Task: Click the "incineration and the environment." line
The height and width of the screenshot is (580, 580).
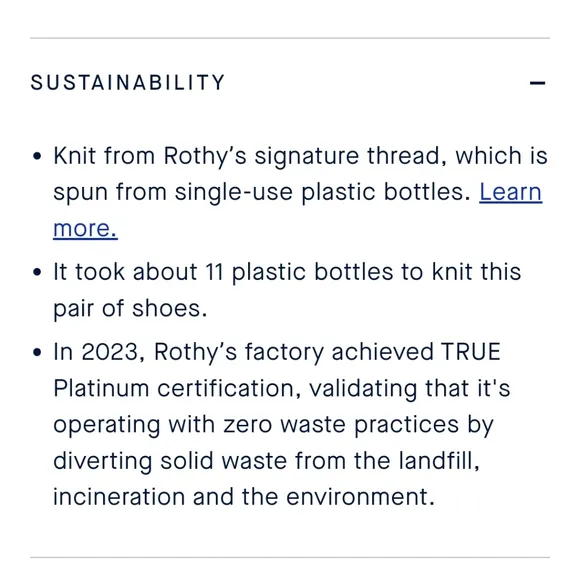Action: click(x=244, y=497)
